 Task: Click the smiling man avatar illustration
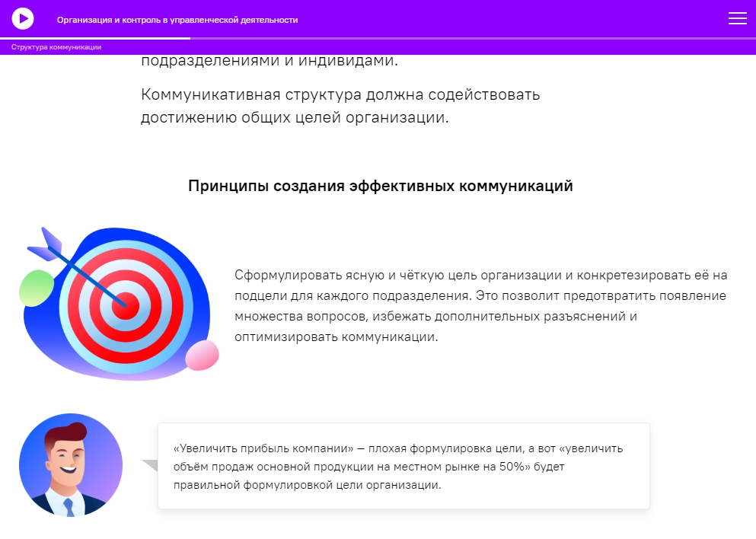(70, 465)
